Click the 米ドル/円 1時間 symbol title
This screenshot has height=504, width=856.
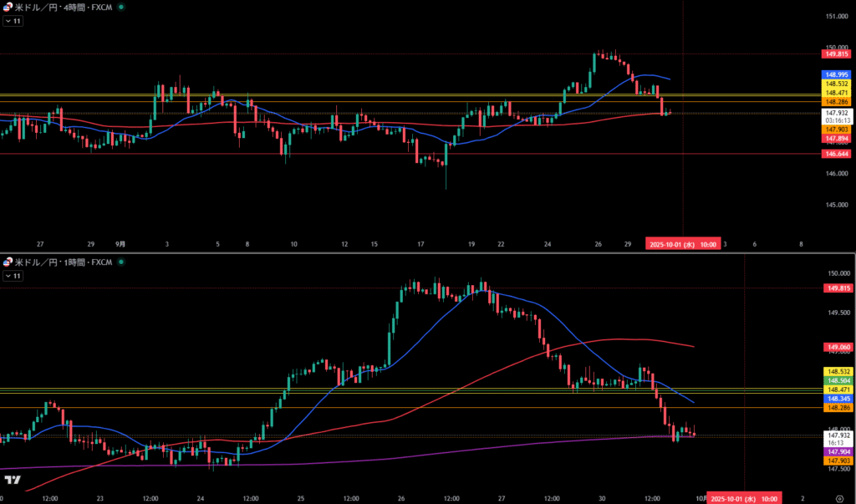click(63, 263)
